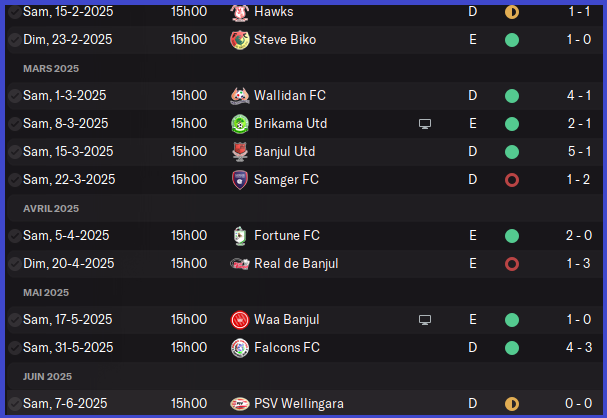Open the Real de Banjul team link
Image resolution: width=607 pixels, height=418 pixels.
coord(297,264)
